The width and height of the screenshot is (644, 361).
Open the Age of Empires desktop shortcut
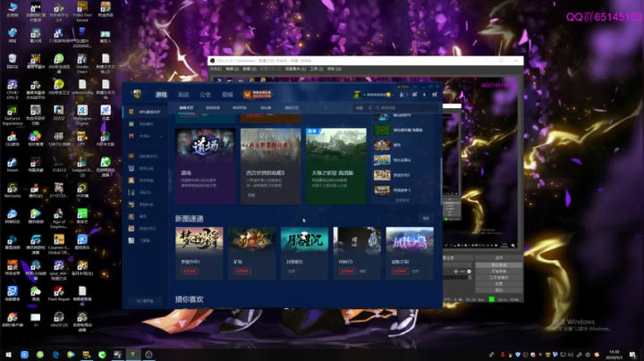click(x=59, y=218)
